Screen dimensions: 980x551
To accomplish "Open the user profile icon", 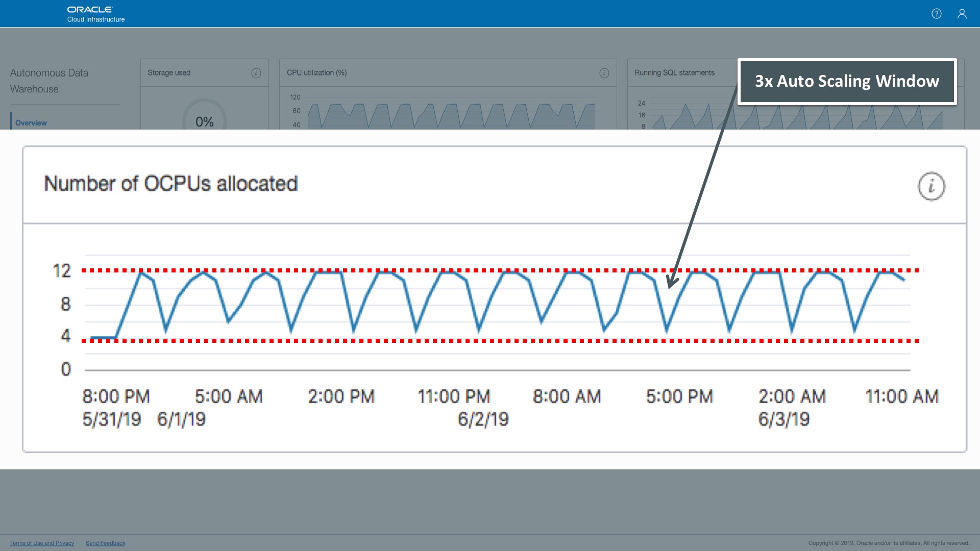I will pos(962,14).
